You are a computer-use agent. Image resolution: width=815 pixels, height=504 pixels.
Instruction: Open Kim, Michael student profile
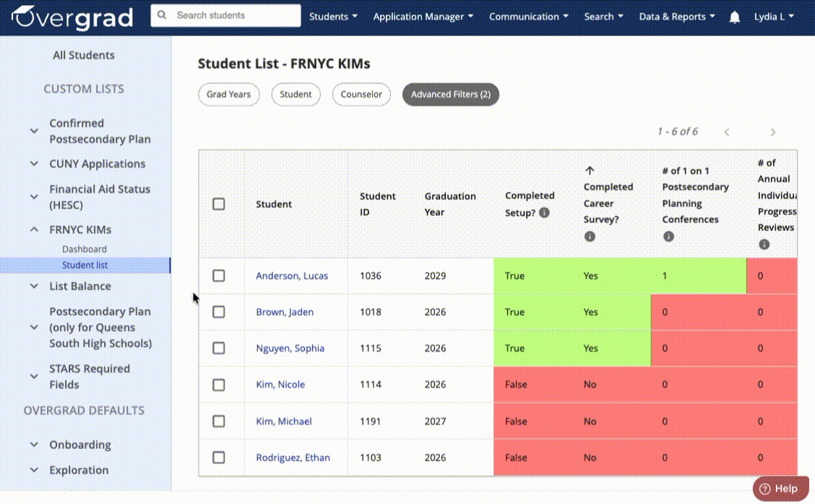click(284, 422)
